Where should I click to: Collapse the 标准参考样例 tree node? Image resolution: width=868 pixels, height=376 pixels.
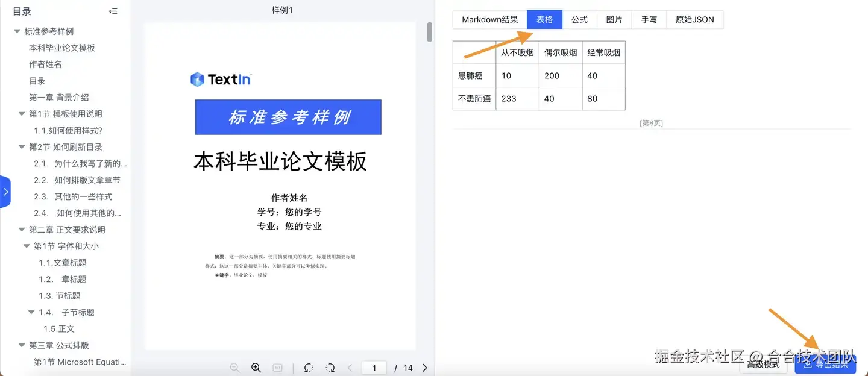(x=17, y=31)
